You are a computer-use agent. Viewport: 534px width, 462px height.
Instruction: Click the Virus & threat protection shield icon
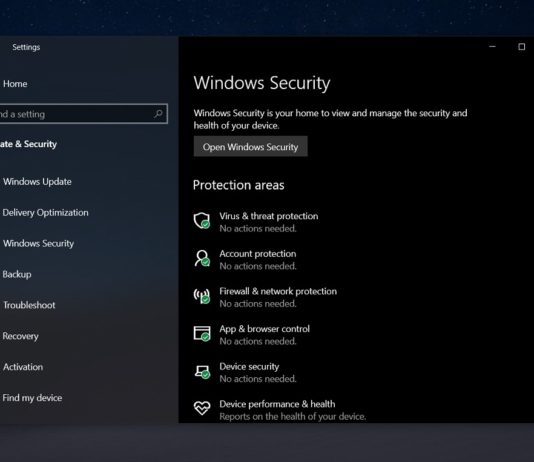[202, 221]
